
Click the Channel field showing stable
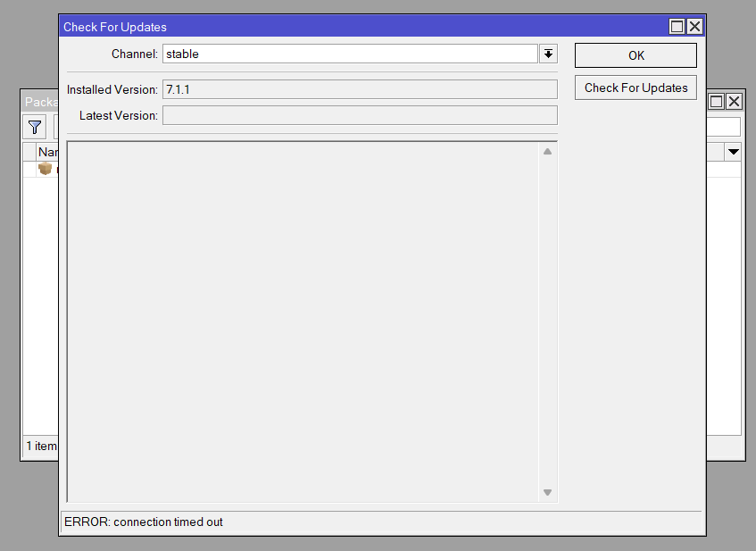click(350, 54)
